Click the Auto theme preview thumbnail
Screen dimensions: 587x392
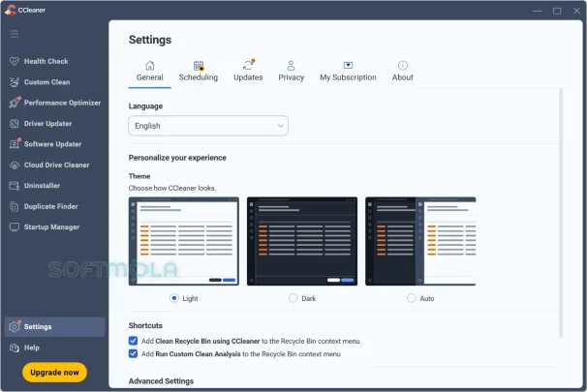click(420, 241)
